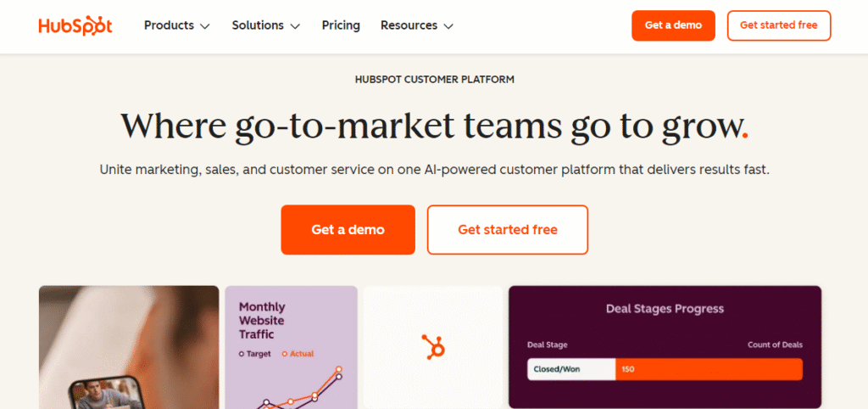Click the header Get a demo button
This screenshot has height=409, width=868.
point(673,25)
